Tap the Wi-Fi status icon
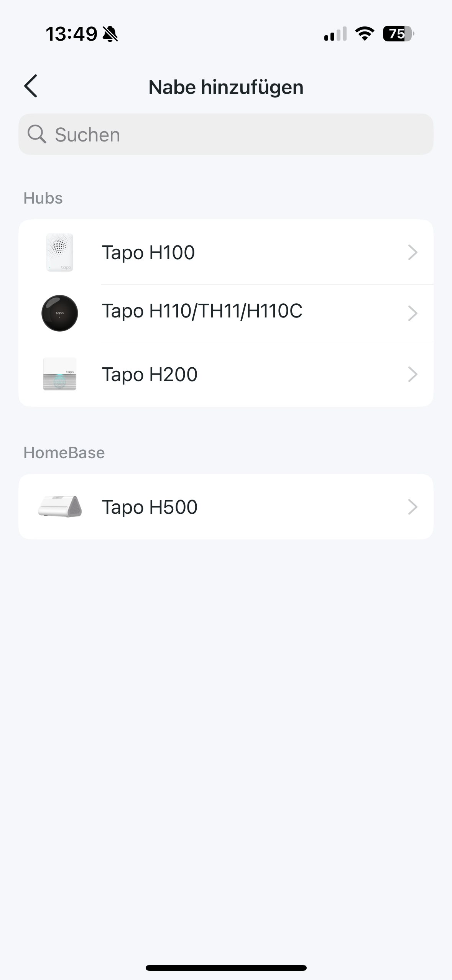This screenshot has height=980, width=452. click(365, 34)
